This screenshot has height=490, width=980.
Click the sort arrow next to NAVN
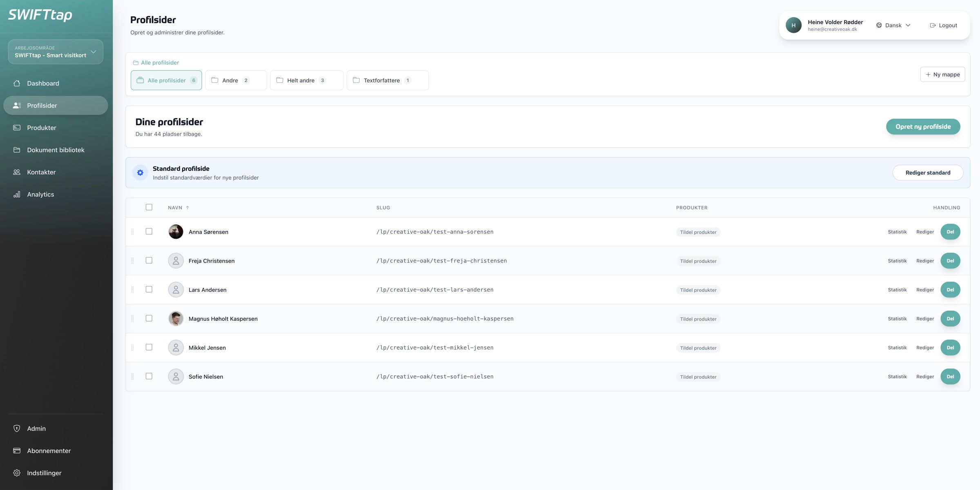pos(187,208)
